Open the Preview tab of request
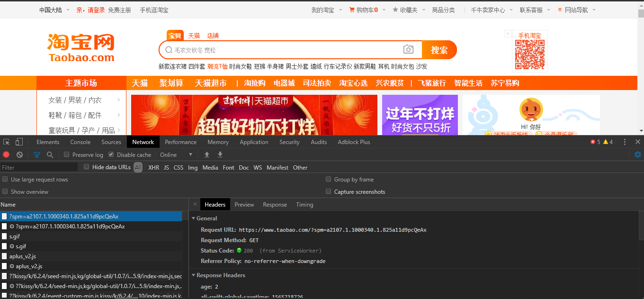Screen dimensions: 644x299 coord(244,204)
